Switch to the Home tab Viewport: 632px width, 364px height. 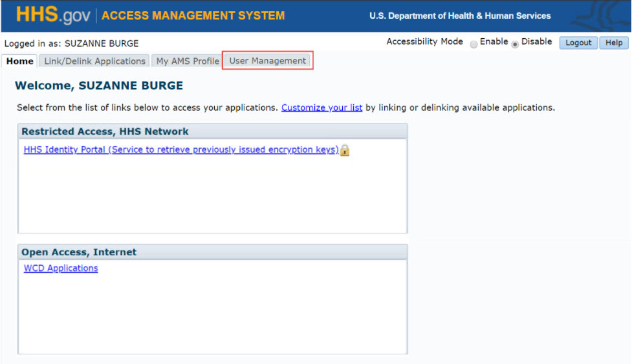pos(19,61)
